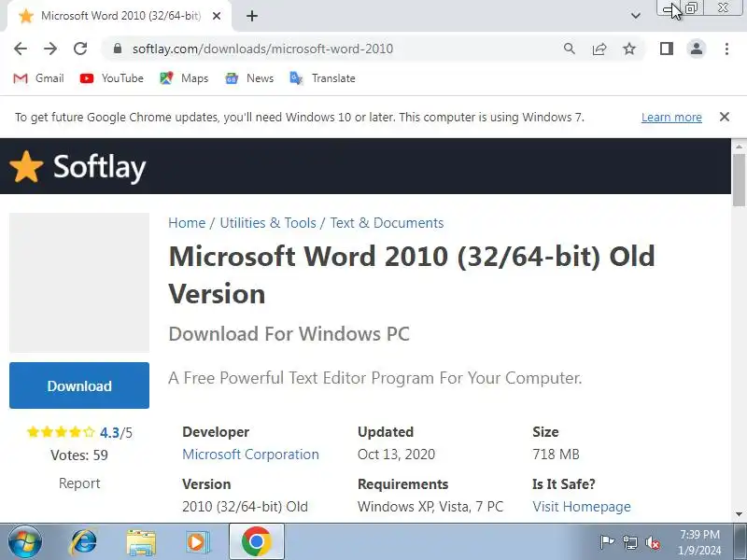Image resolution: width=747 pixels, height=560 pixels.
Task: Go to the Home breadcrumb
Action: (187, 223)
